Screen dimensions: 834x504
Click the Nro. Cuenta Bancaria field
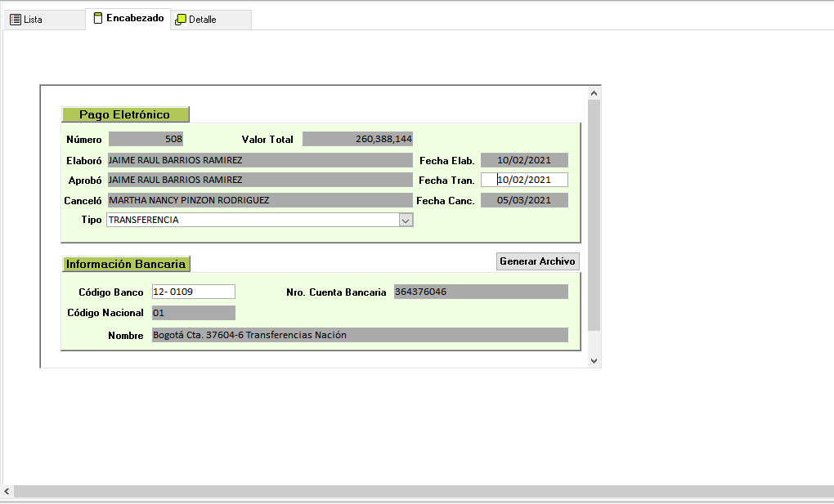pos(480,292)
